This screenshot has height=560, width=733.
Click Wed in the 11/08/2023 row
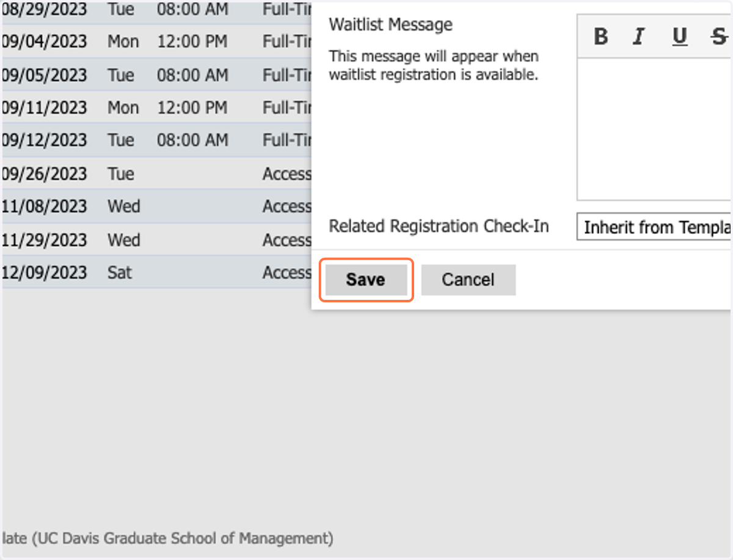pyautogui.click(x=124, y=206)
